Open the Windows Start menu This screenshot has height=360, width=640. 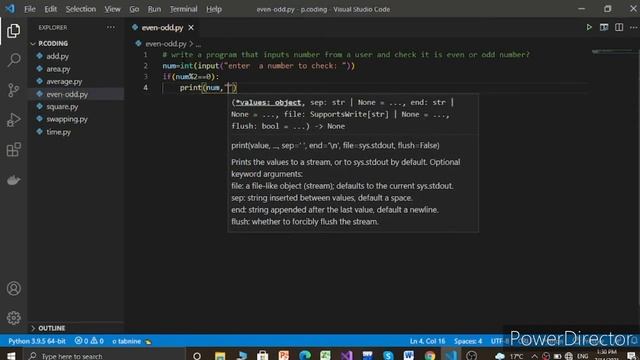pyautogui.click(x=11, y=356)
